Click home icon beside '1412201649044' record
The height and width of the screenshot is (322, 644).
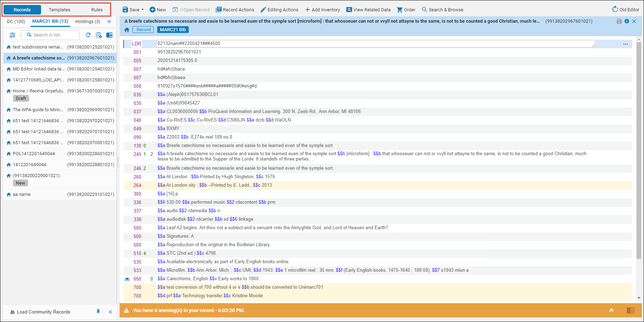click(9, 165)
